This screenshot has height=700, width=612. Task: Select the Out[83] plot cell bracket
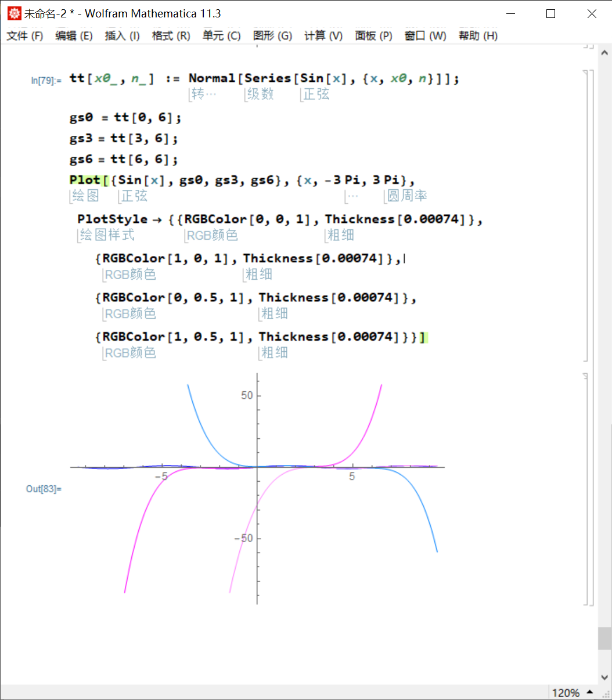[585, 489]
